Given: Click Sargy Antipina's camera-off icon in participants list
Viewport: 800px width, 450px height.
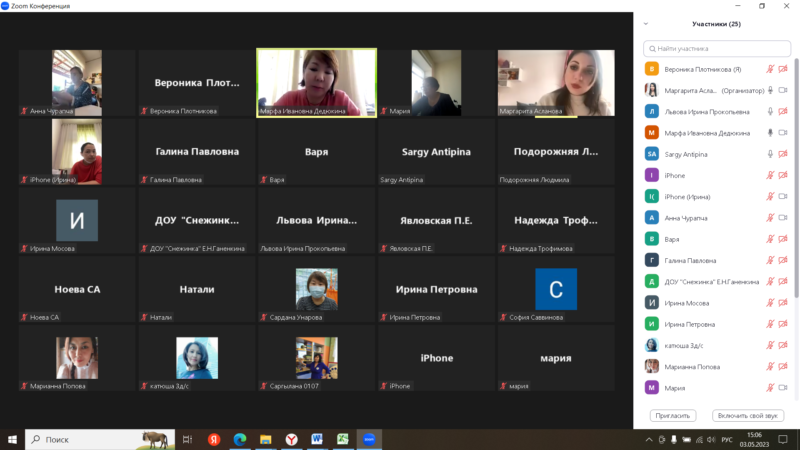Looking at the screenshot, I should pyautogui.click(x=783, y=154).
